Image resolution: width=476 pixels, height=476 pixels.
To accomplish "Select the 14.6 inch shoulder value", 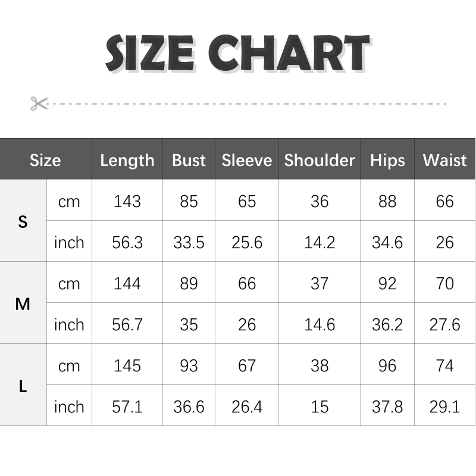I will [319, 324].
